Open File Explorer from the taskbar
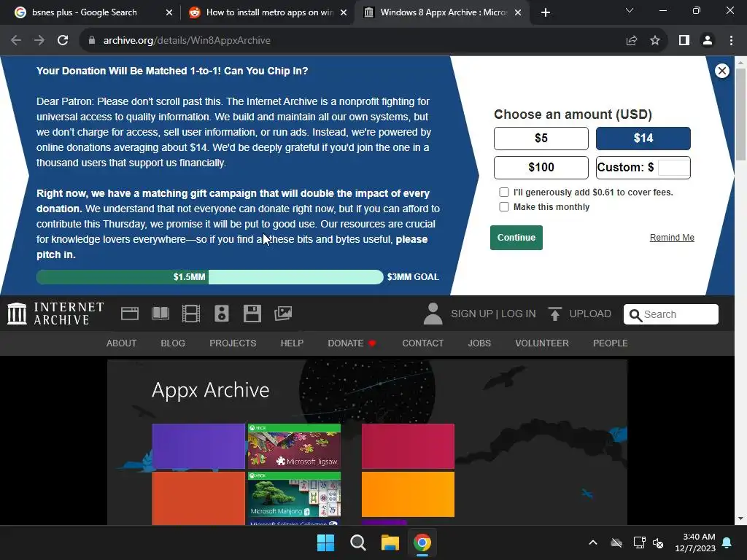This screenshot has height=560, width=747. pos(390,542)
